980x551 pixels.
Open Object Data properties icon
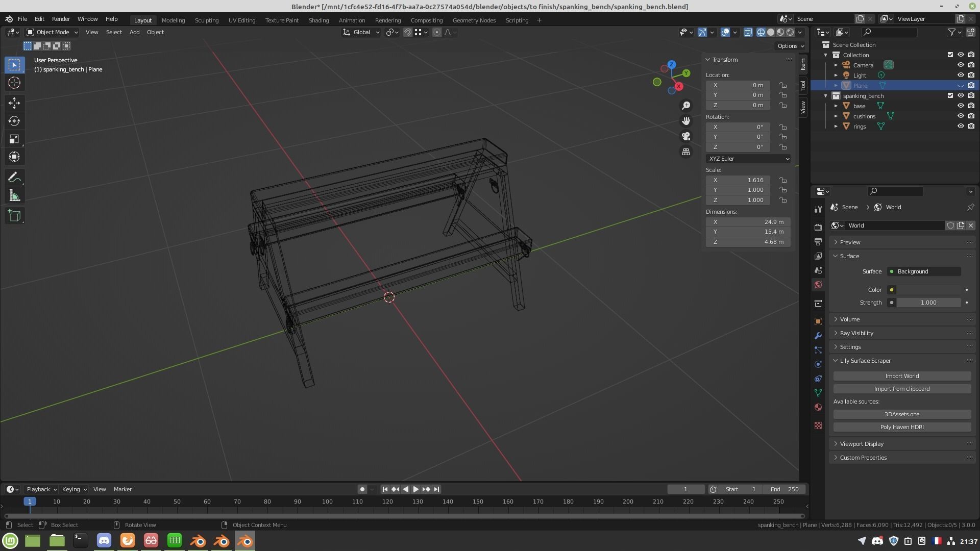pos(818,393)
